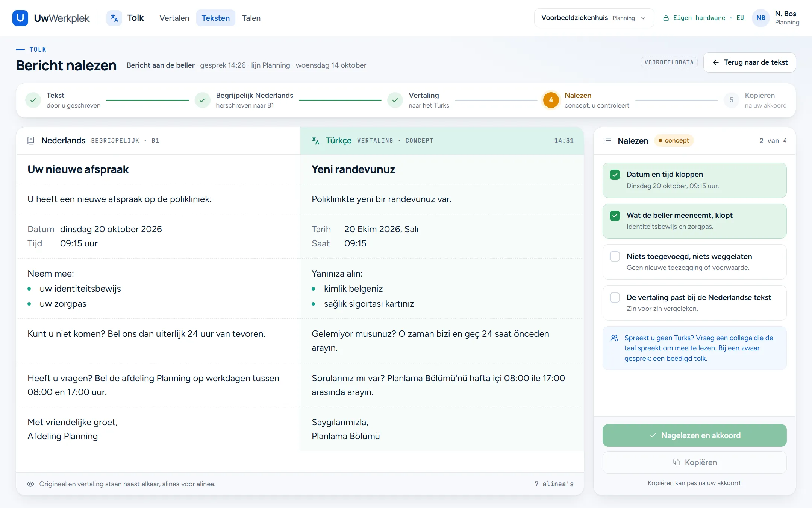The height and width of the screenshot is (508, 812).
Task: Click the '2 van 4' progress counter
Action: [773, 141]
